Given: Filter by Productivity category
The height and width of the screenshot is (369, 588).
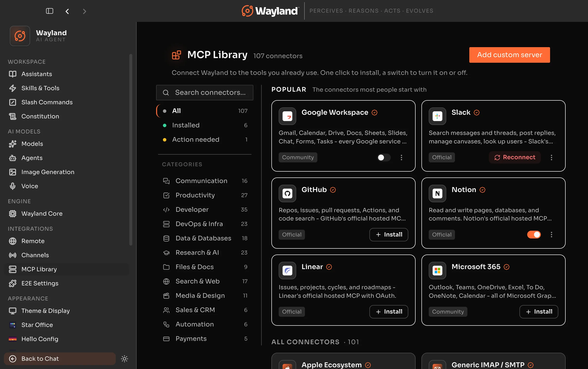Looking at the screenshot, I should [205, 195].
